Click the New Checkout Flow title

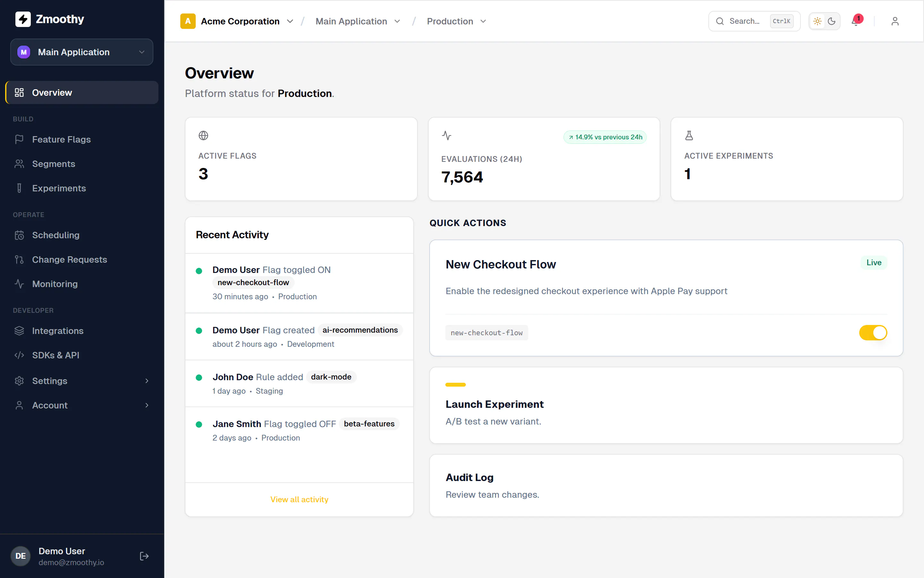[501, 265]
